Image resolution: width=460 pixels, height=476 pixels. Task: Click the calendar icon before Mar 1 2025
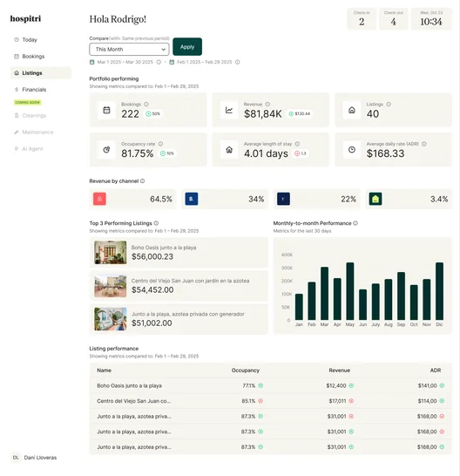92,62
